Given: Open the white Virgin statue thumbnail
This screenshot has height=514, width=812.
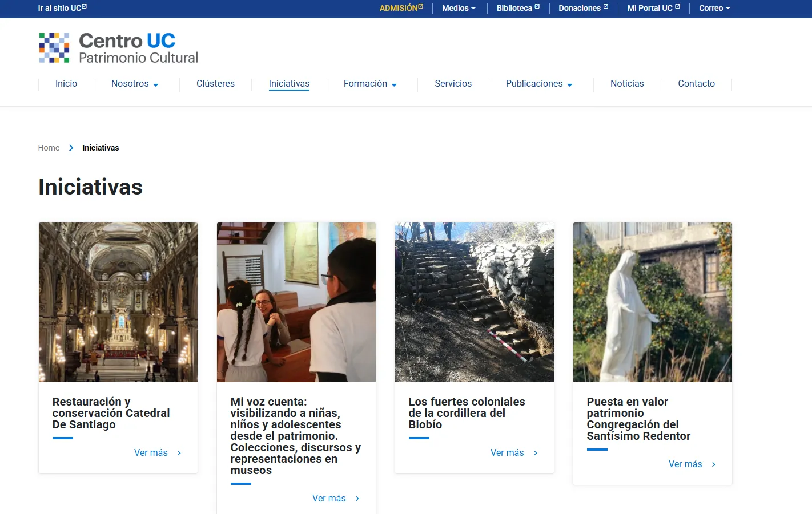Looking at the screenshot, I should coord(652,302).
